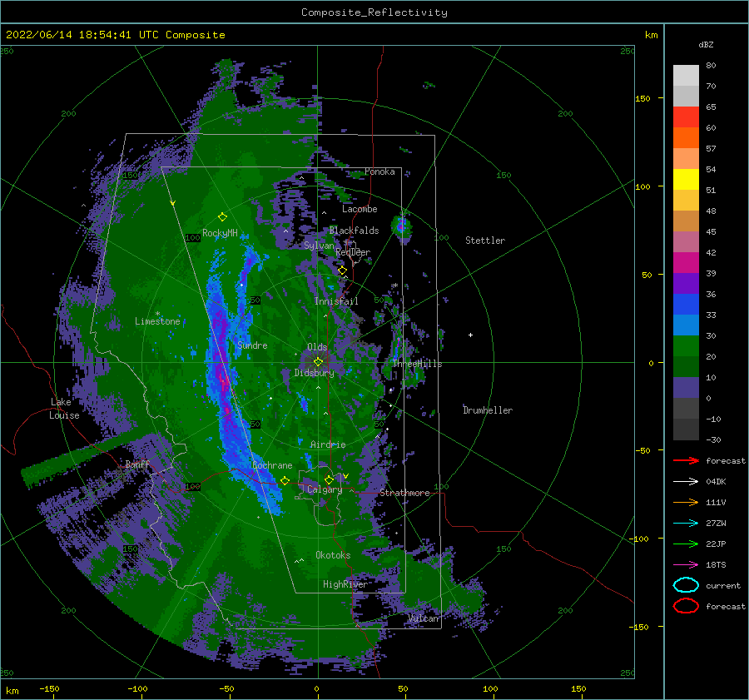The image size is (749, 700).
Task: Click yellow diamond marker right of Cochrane
Action: pyautogui.click(x=285, y=480)
